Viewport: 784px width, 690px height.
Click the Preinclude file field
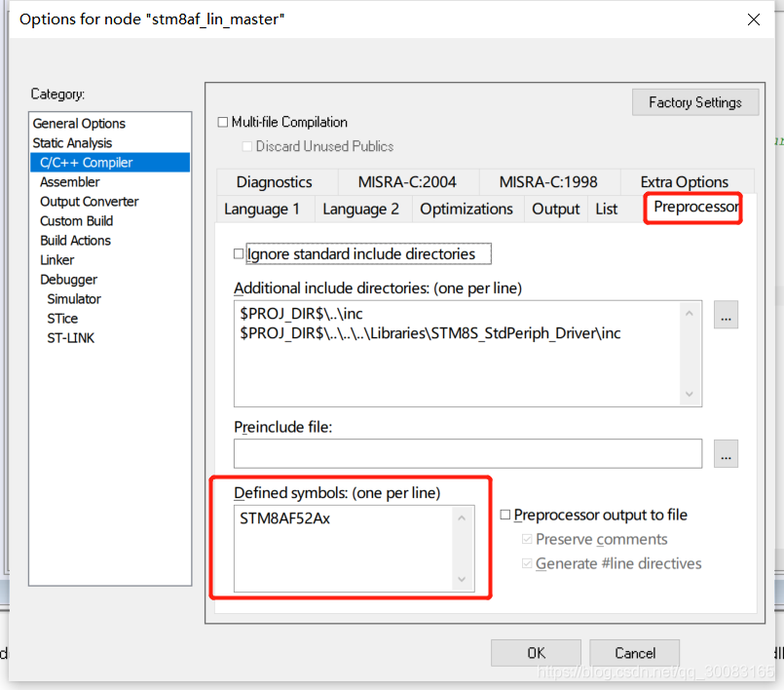467,454
